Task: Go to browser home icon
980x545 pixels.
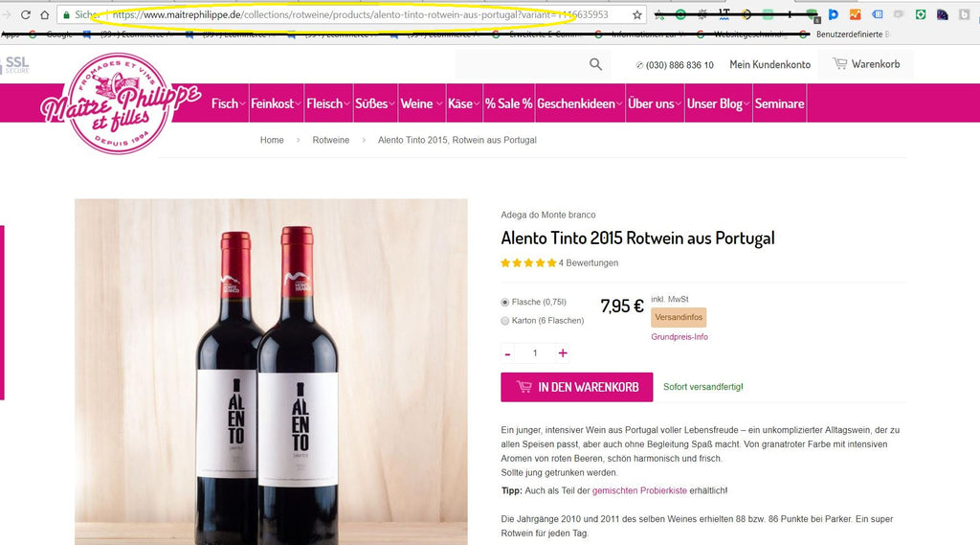Action: 44,14
